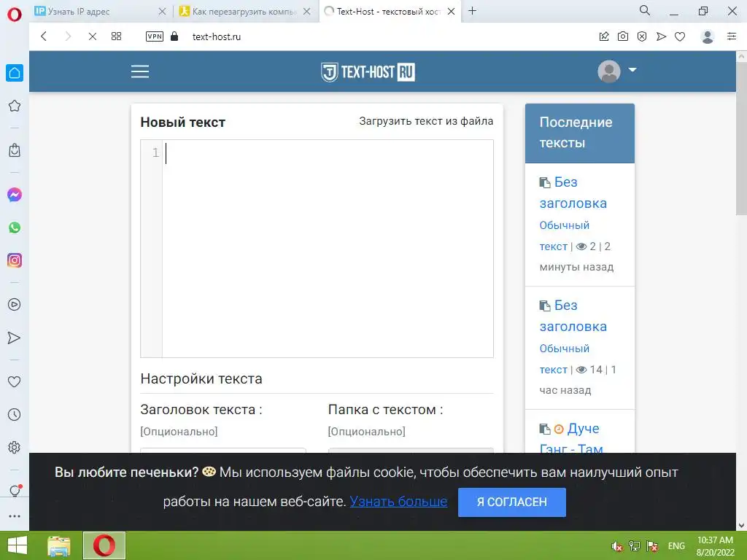The width and height of the screenshot is (747, 560).
Task: Click the Последние тексты panel header
Action: [580, 133]
